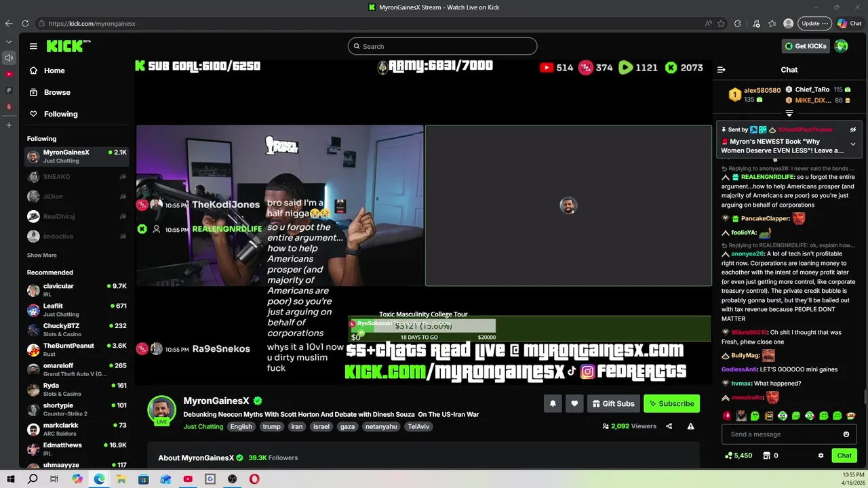Open Browse in sidebar
The image size is (868, 488).
point(57,92)
